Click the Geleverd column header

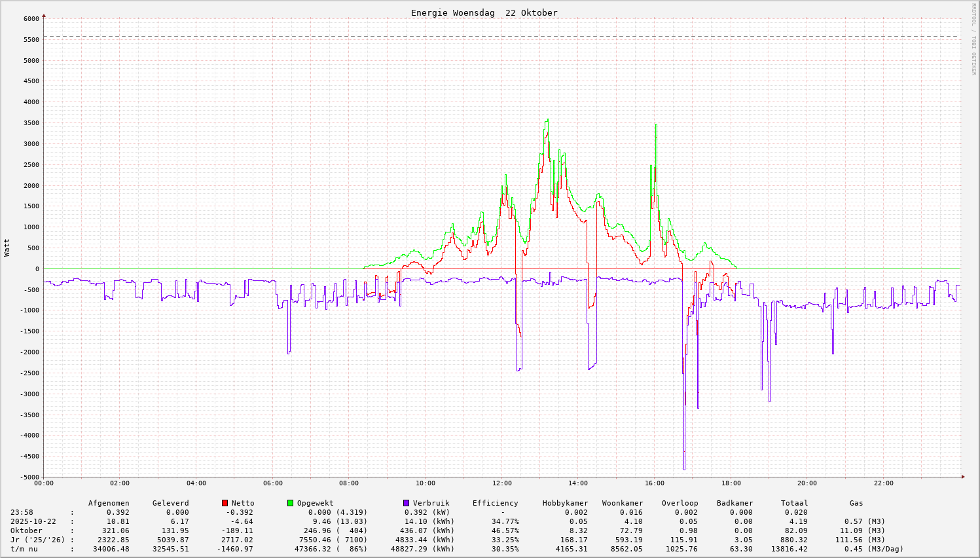coord(170,503)
